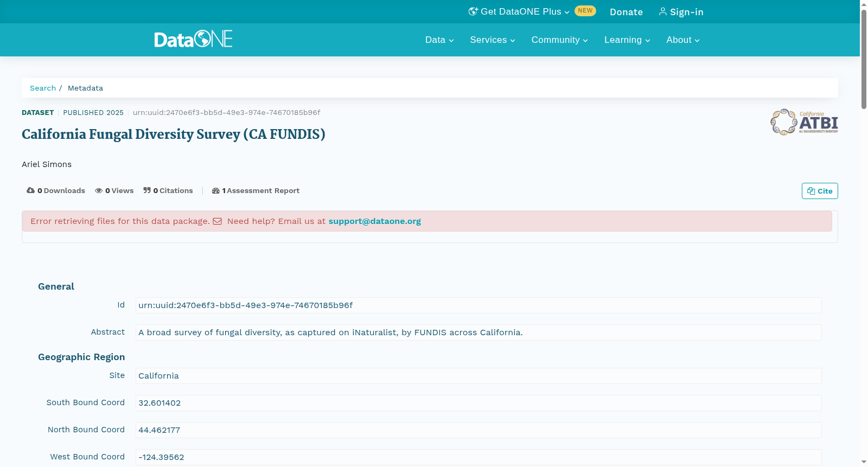Open the DataONE logo home link
Screen dimensions: 868x467
coord(193,39)
